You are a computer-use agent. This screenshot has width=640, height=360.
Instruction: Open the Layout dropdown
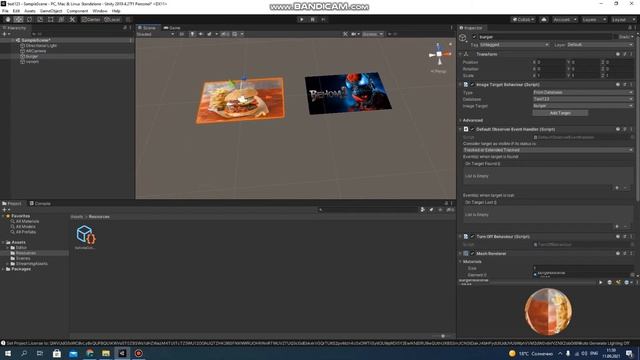(623, 19)
